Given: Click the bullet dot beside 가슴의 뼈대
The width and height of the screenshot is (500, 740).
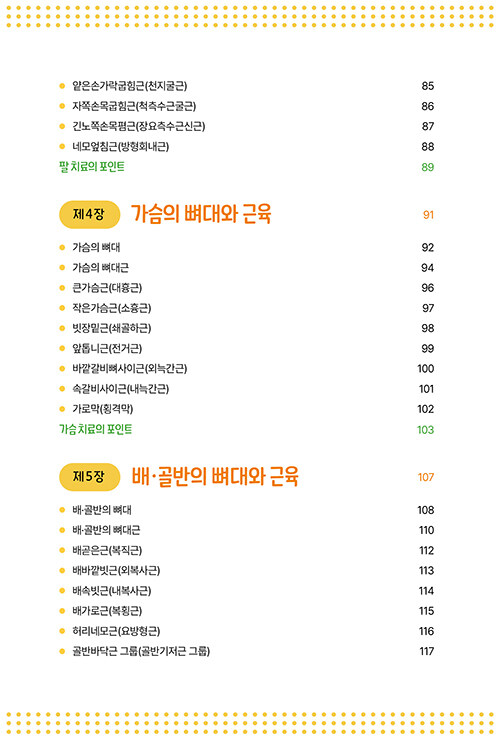Looking at the screenshot, I should click(x=62, y=247).
